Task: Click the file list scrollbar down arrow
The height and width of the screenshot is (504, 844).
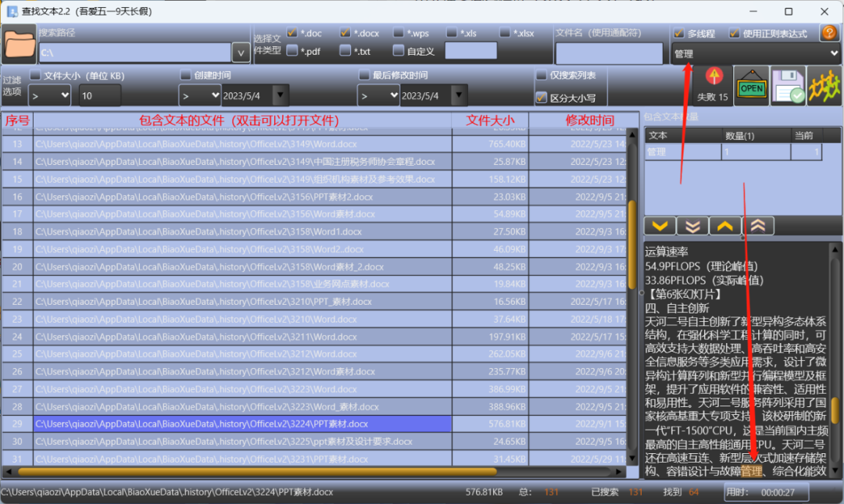Action: pyautogui.click(x=632, y=459)
